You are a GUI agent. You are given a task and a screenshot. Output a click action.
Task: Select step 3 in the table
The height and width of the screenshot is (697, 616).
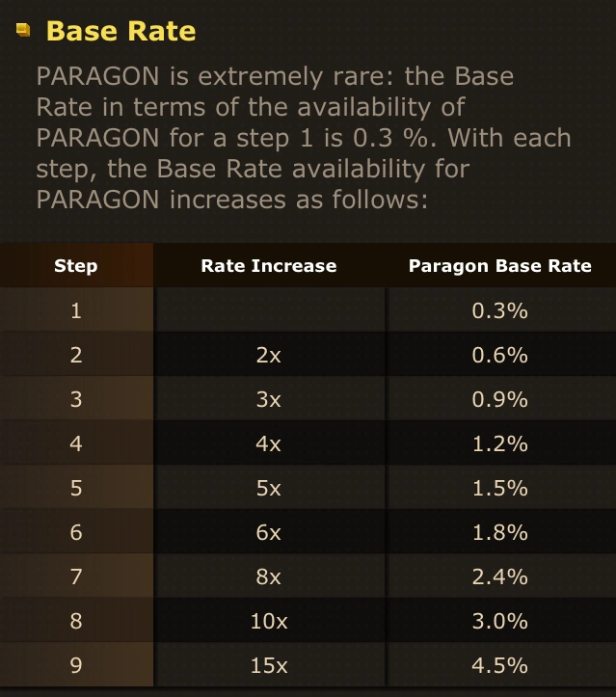pos(76,399)
